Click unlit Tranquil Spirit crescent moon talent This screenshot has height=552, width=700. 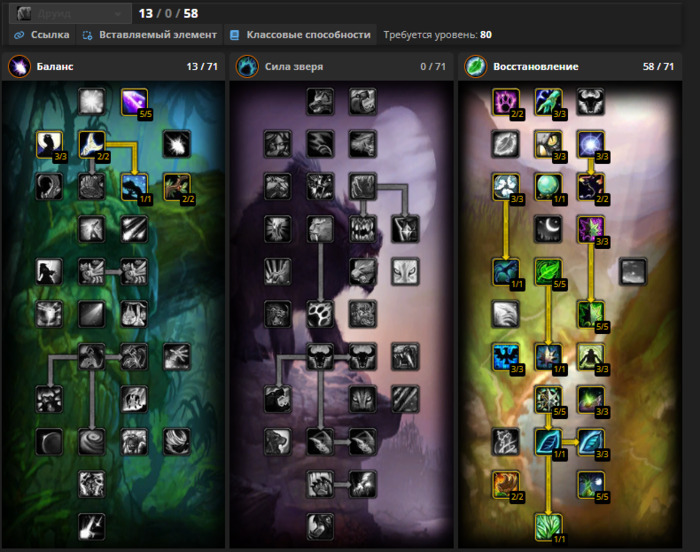(548, 229)
